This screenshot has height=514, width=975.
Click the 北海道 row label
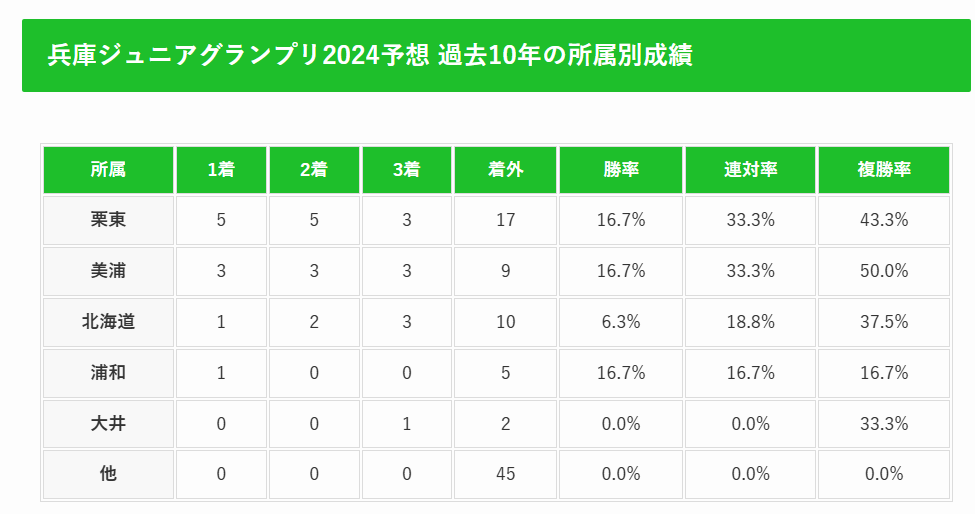[108, 322]
